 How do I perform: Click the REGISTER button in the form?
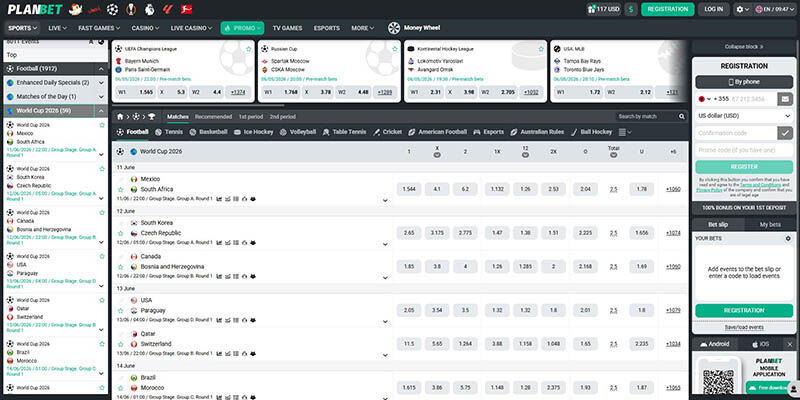coord(744,167)
